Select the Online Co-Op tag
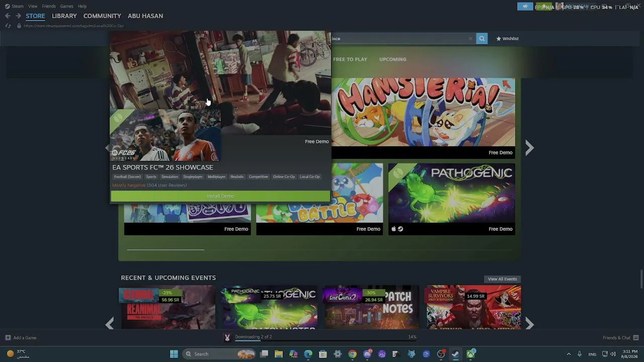The height and width of the screenshot is (362, 644). 284,177
